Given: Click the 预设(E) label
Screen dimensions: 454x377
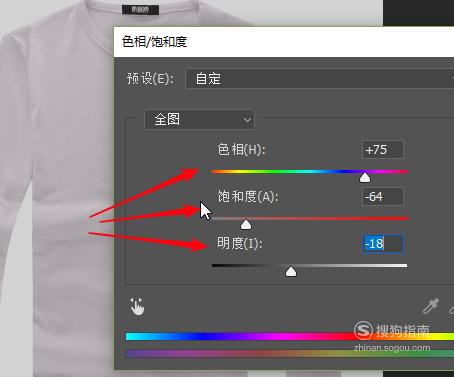Looking at the screenshot, I should (150, 79).
